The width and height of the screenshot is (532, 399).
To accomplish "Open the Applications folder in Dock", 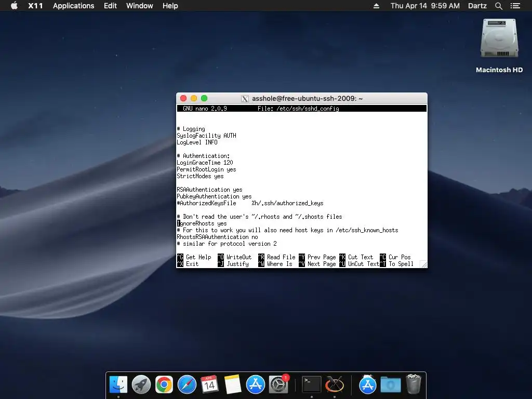I will pyautogui.click(x=367, y=384).
